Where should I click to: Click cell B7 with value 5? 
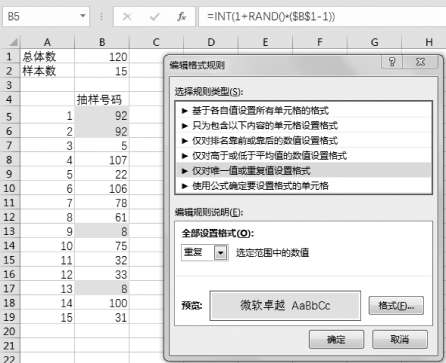pos(102,145)
